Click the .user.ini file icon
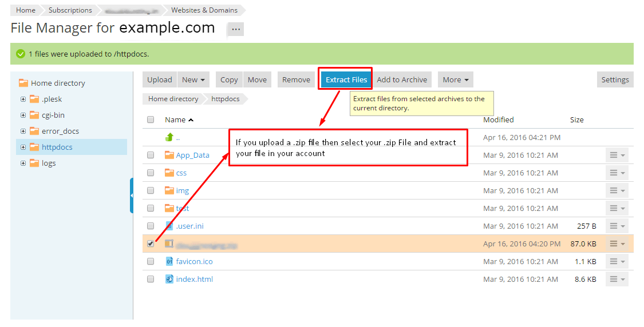 (x=169, y=226)
